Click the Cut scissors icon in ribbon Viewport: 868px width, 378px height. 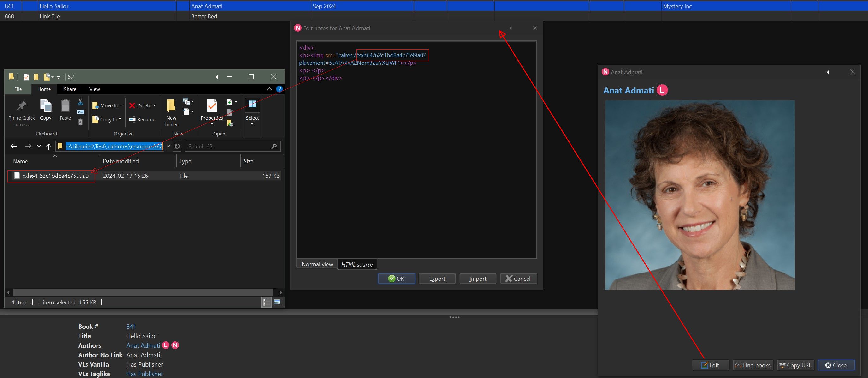[x=80, y=102]
